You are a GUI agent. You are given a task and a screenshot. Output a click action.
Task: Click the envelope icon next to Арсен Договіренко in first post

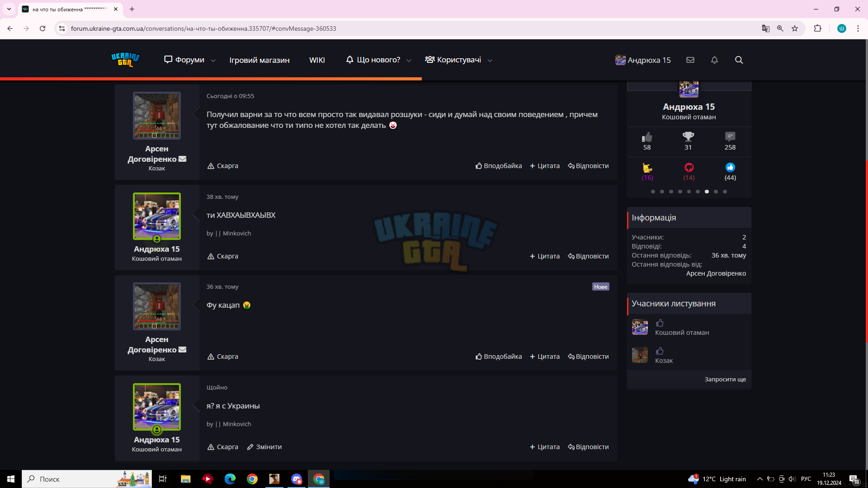182,159
